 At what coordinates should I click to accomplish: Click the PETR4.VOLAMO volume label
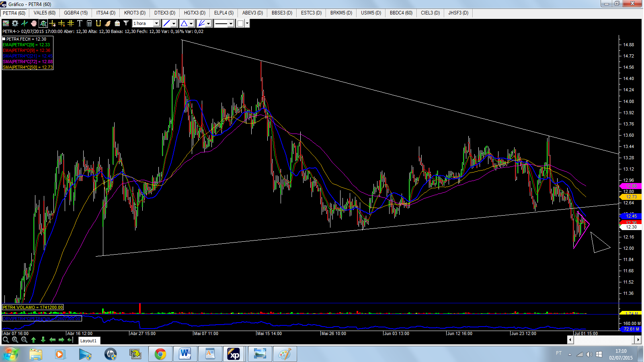[x=33, y=307]
